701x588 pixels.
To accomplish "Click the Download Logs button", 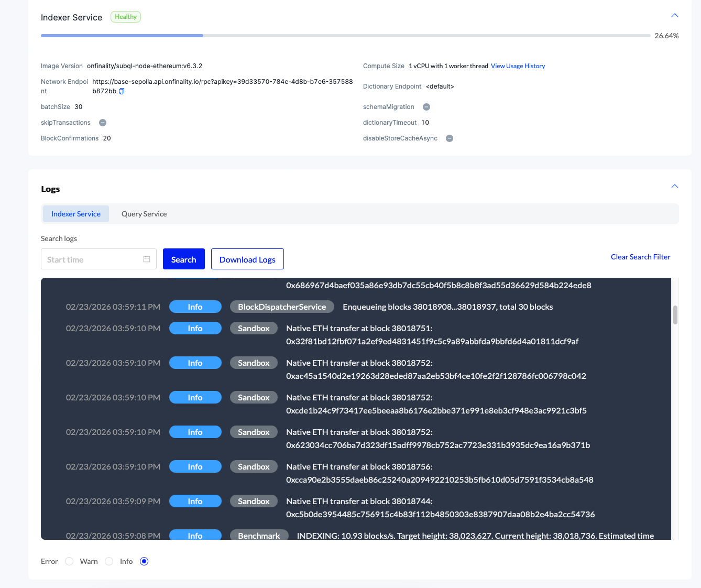I will point(247,259).
